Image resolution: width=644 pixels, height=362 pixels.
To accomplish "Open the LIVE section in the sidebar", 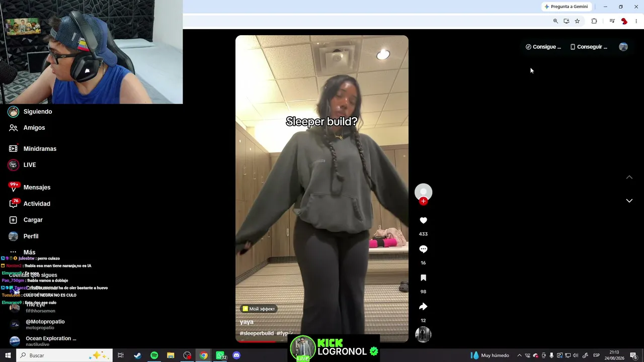I will [22, 165].
